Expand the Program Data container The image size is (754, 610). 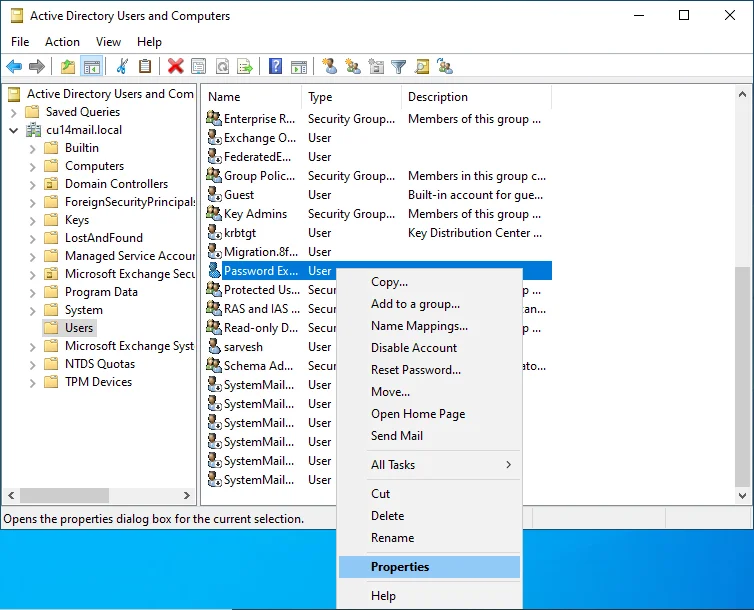[33, 293]
